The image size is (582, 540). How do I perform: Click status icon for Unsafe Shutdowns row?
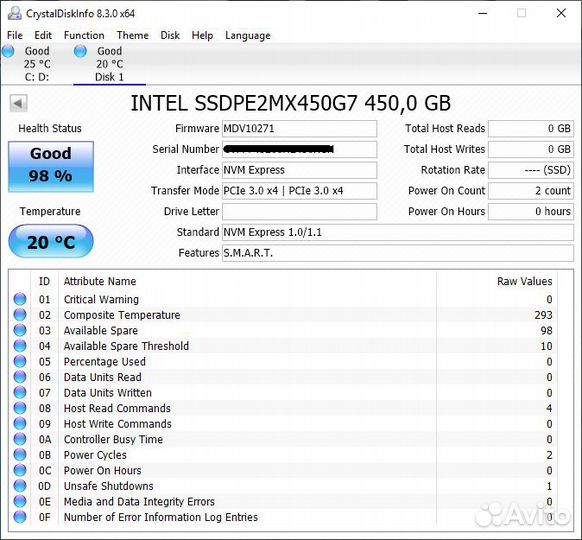pos(20,486)
